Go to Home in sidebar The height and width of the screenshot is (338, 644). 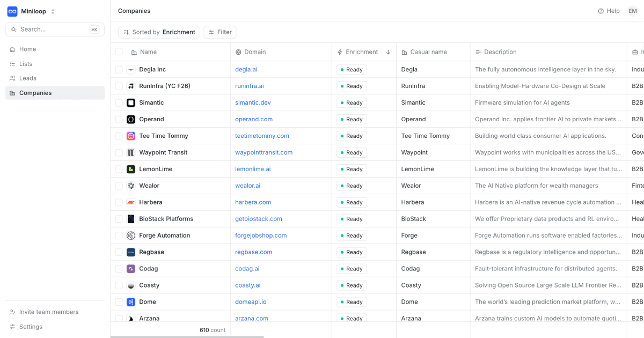(55, 49)
